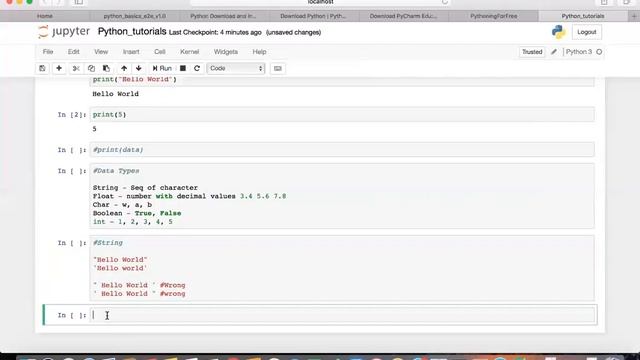Open the cell type Code dropdown
Screen dimensions: 640x360
[x=236, y=68]
